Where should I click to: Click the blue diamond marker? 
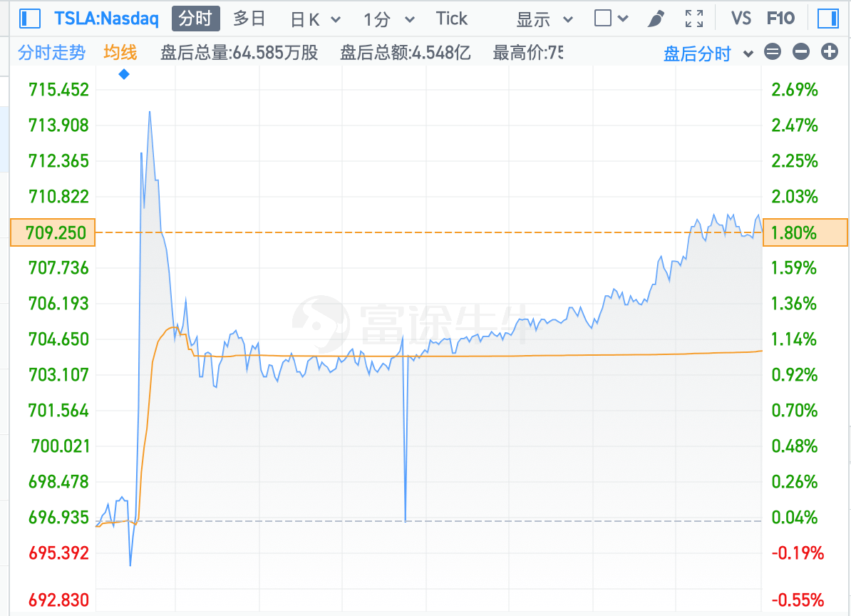tap(124, 74)
